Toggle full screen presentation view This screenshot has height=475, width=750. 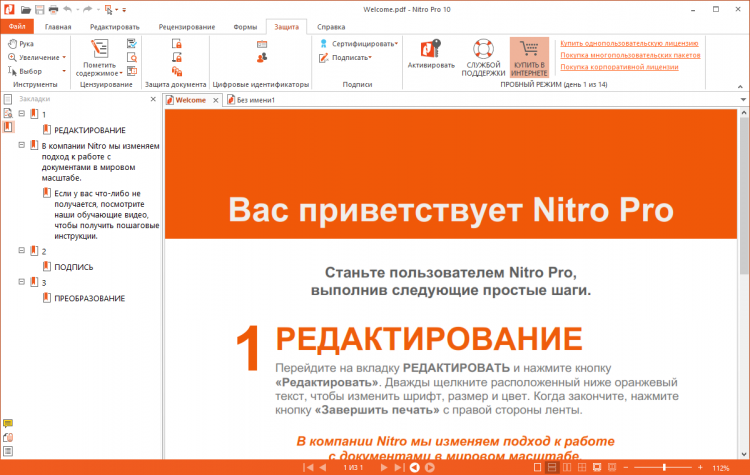[x=597, y=467]
